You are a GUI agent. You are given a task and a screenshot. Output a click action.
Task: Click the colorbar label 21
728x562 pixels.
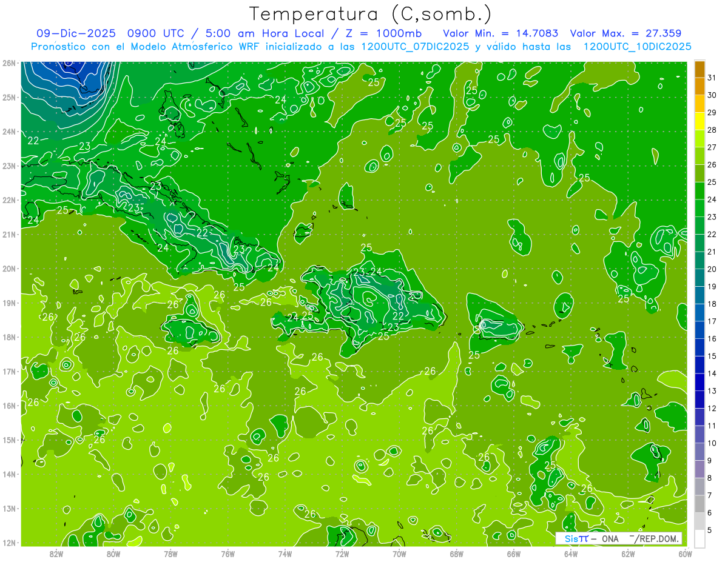tap(712, 252)
